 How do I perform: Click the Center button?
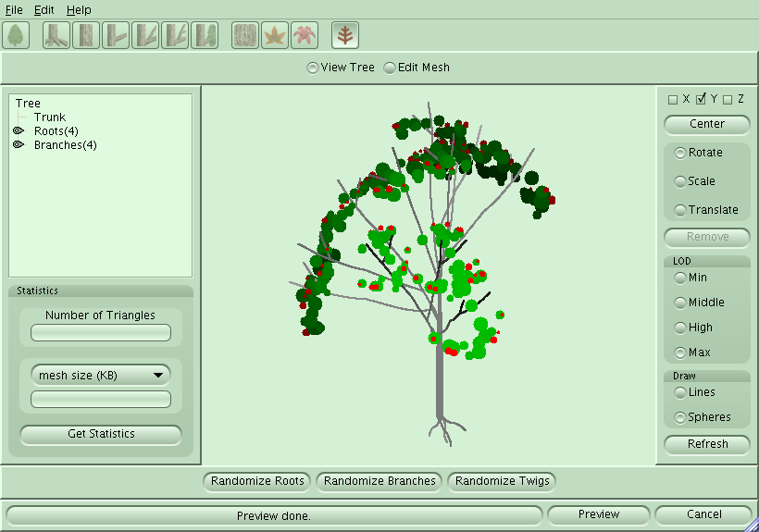point(707,124)
